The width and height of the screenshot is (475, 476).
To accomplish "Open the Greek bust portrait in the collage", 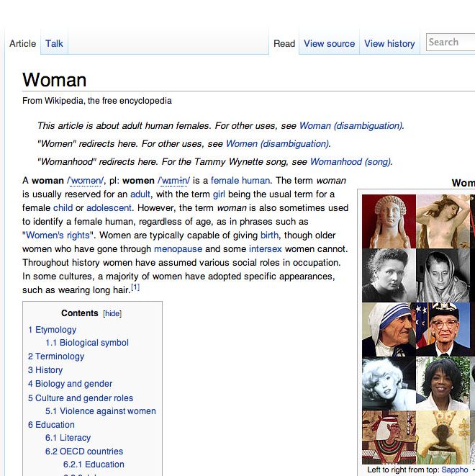I will click(x=389, y=222).
